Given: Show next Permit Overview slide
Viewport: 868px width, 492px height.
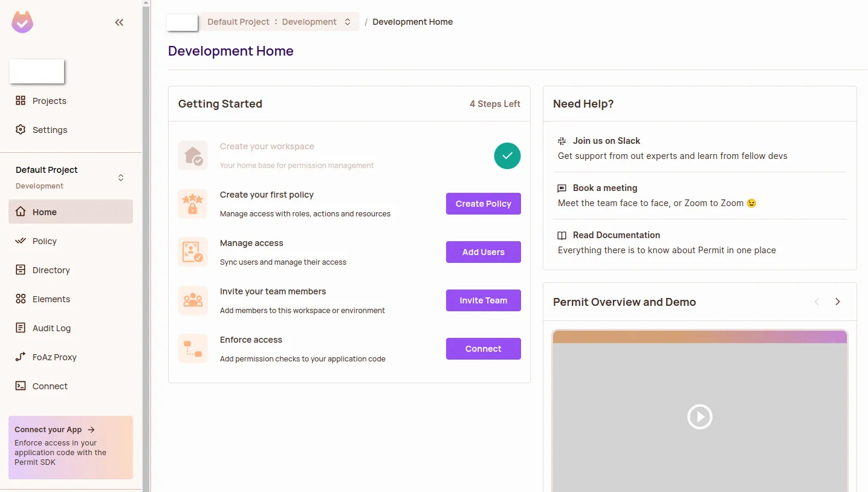Looking at the screenshot, I should tap(838, 302).
